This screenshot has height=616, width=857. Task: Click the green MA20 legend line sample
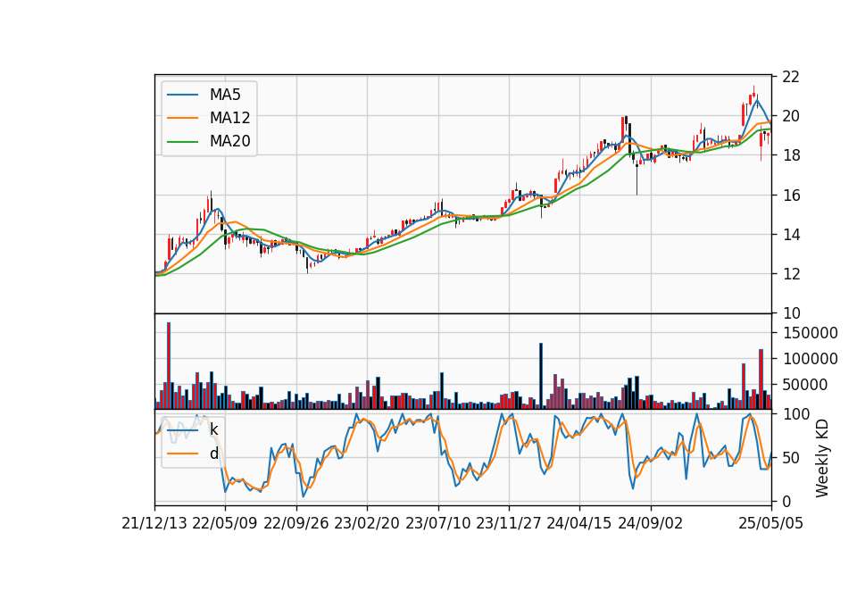click(182, 142)
